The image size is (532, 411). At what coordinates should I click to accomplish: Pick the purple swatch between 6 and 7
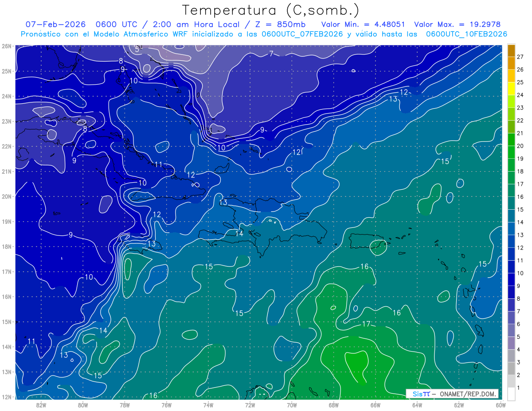(x=511, y=317)
